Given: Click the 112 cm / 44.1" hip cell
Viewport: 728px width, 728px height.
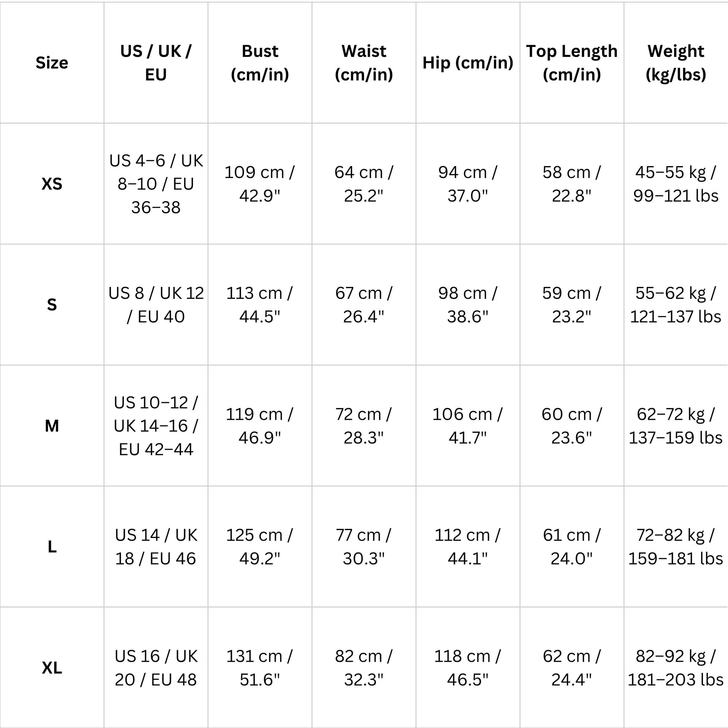Looking at the screenshot, I should click(x=468, y=547).
